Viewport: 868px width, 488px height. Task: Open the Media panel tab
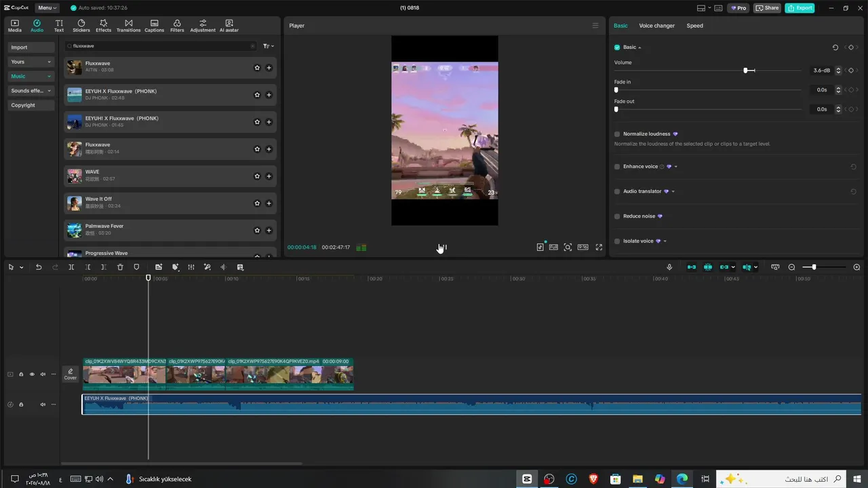point(14,26)
